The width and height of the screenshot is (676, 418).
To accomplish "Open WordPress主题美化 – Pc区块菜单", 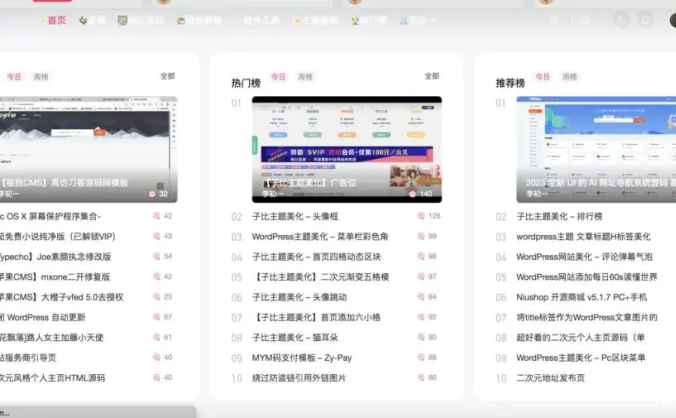I will tap(581, 358).
